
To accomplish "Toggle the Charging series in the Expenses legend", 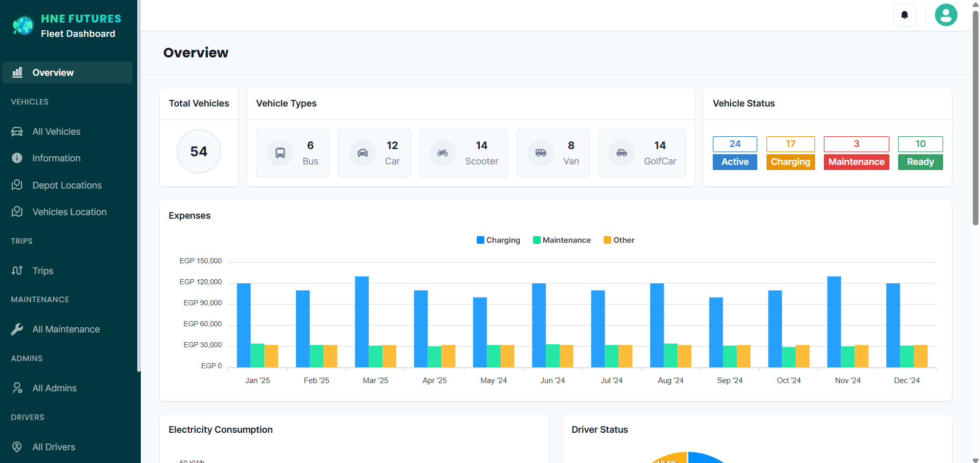I will click(x=498, y=240).
